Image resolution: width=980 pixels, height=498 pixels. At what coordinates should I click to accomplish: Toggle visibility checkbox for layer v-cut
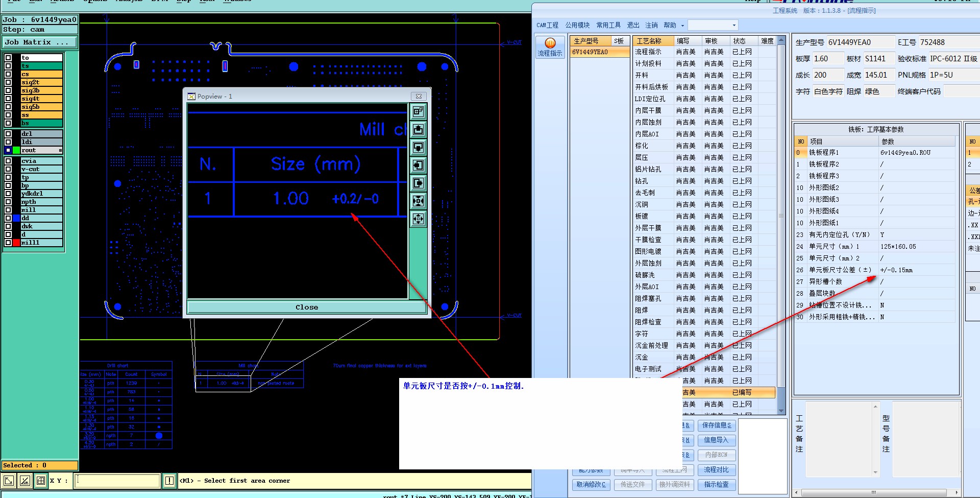8,169
